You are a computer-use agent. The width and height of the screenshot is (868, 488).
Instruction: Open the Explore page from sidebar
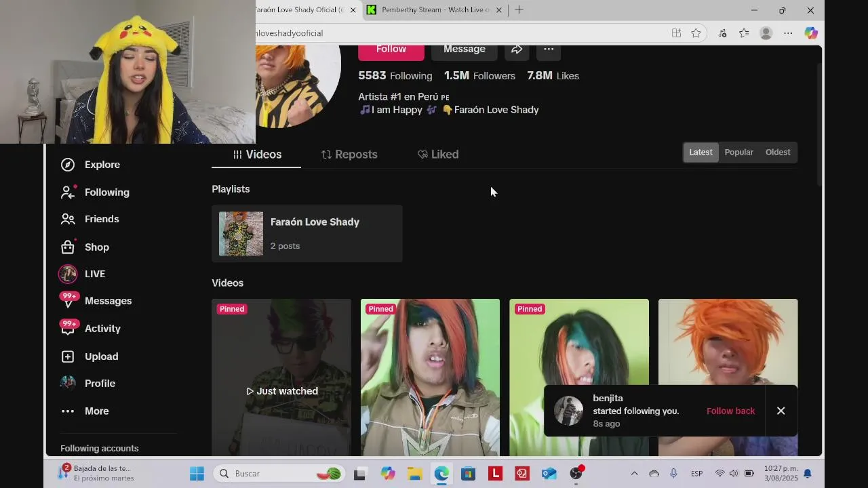click(90, 165)
